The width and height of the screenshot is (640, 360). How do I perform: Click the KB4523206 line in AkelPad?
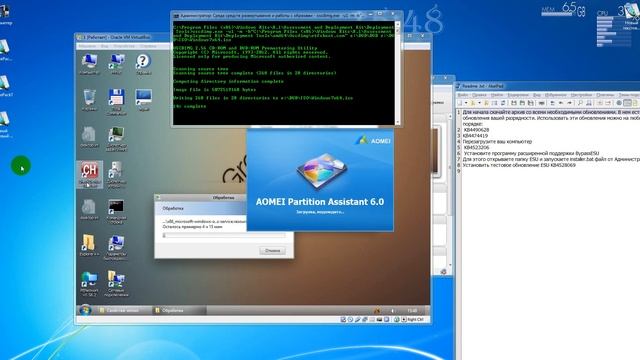coord(476,147)
